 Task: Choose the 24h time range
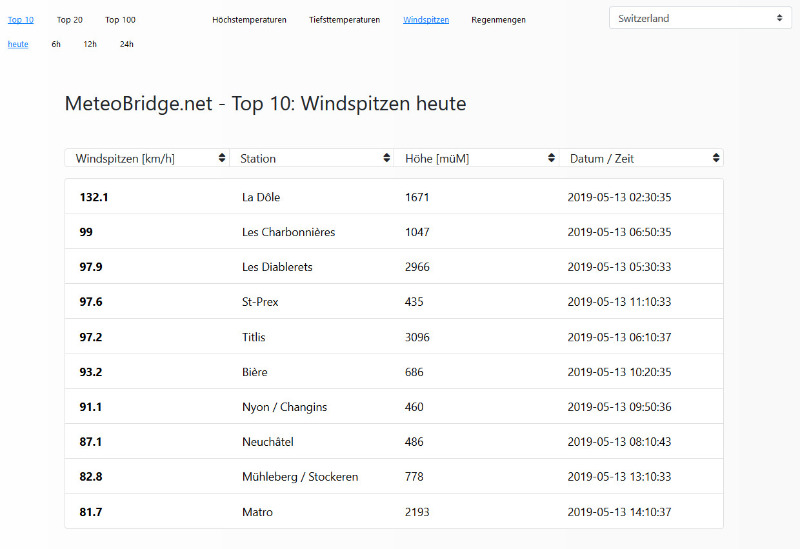click(x=126, y=44)
